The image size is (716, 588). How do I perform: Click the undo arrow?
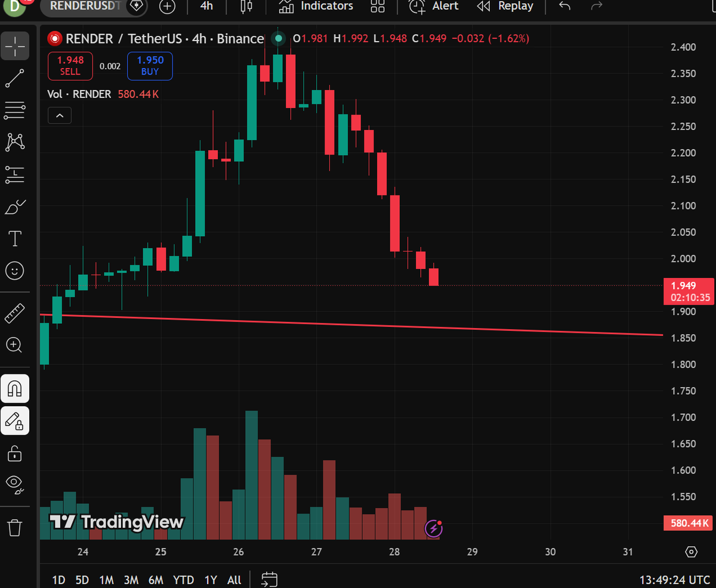[564, 6]
